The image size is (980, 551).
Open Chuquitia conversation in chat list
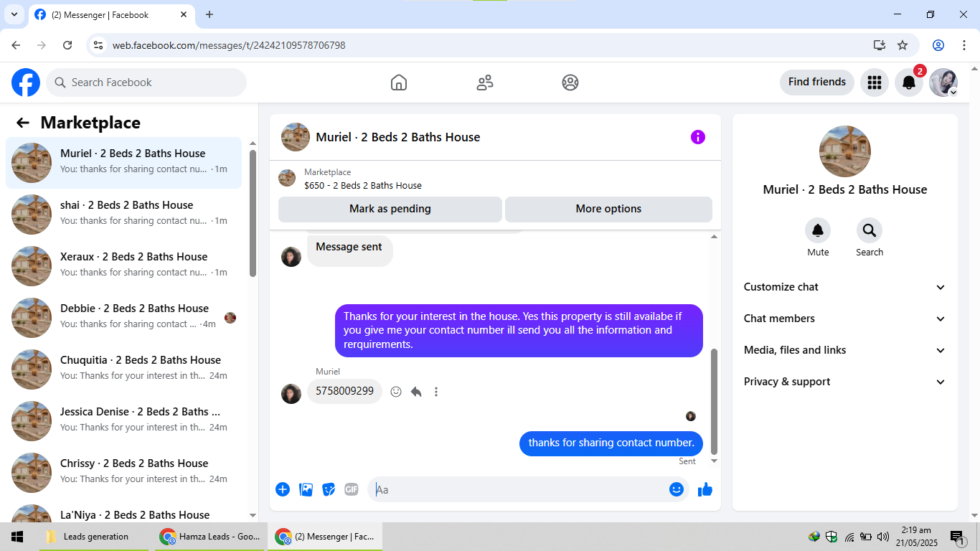coord(124,369)
